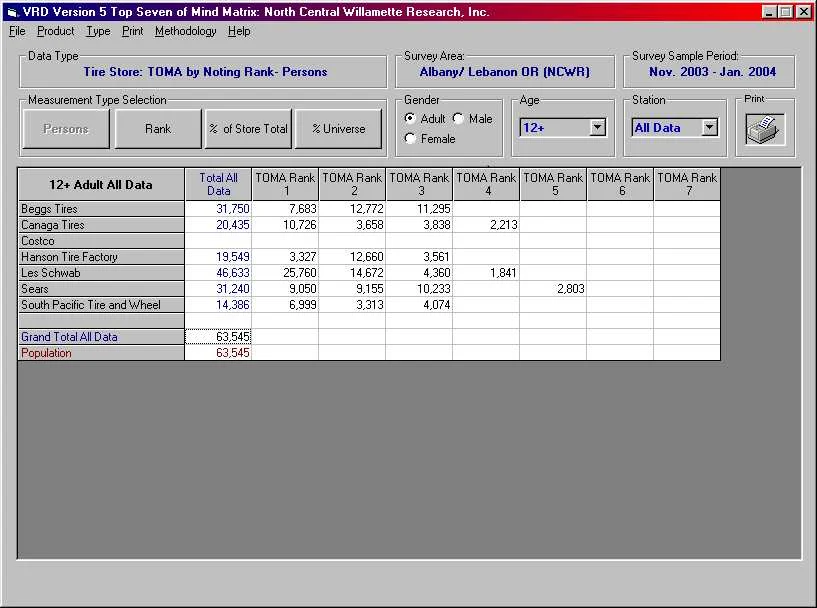Select the Sears row header
Image resolution: width=817 pixels, height=608 pixels.
(x=101, y=289)
